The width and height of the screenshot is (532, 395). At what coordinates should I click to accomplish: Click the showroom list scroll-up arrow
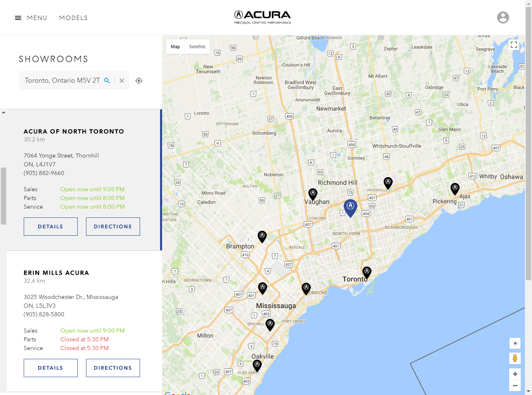pyautogui.click(x=3, y=112)
